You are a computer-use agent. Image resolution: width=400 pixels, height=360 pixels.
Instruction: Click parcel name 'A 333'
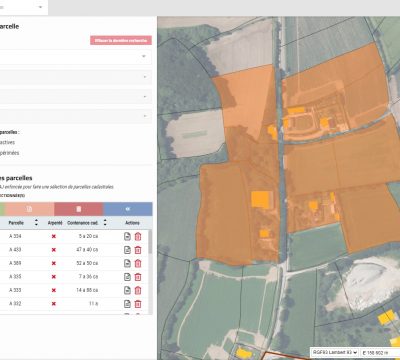click(x=15, y=290)
